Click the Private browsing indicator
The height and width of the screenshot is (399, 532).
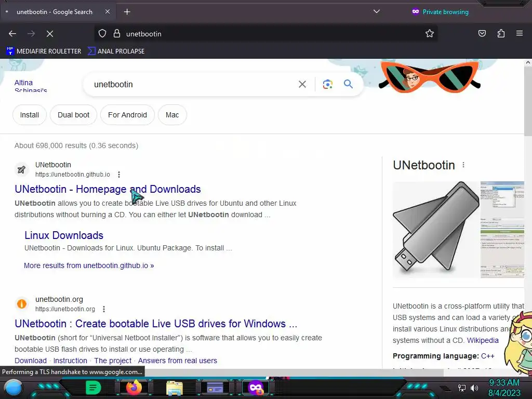pos(440,12)
